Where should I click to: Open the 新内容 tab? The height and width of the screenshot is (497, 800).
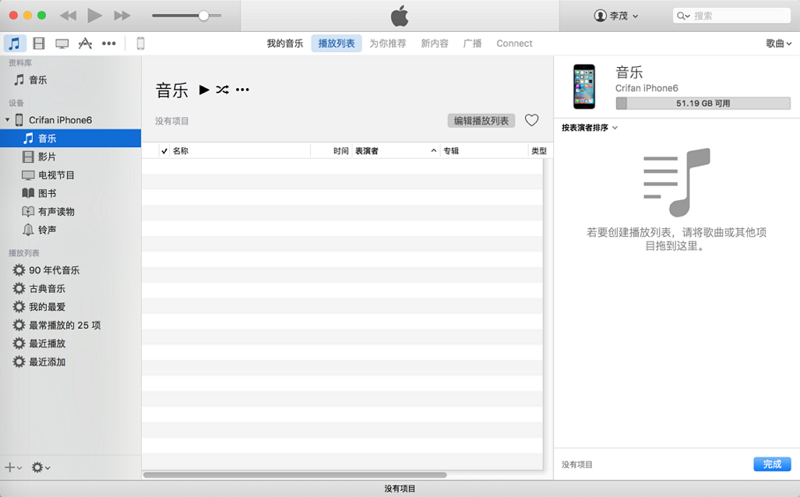pos(434,43)
